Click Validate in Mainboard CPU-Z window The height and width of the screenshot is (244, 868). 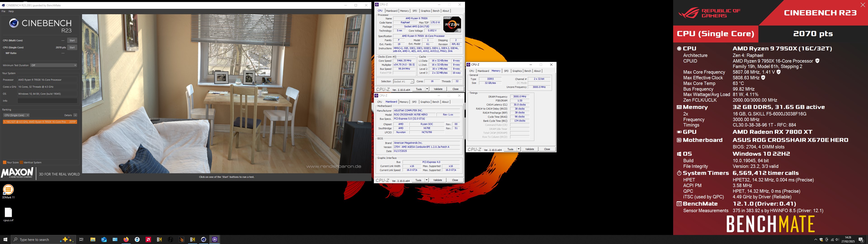pyautogui.click(x=438, y=180)
